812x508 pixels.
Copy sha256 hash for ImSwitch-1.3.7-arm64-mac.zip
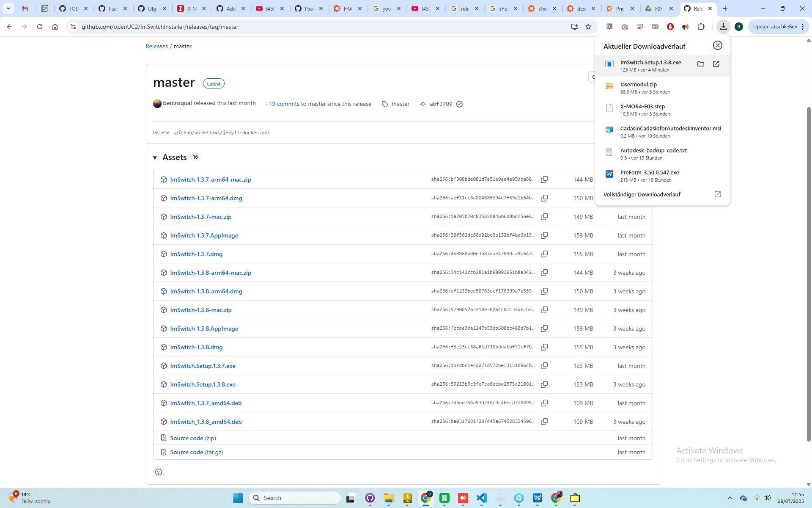[544, 179]
